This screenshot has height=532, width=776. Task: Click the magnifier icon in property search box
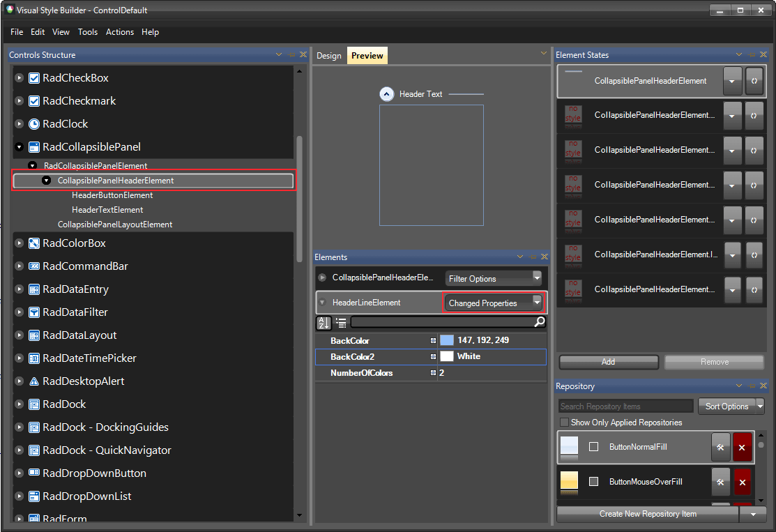[x=538, y=323]
